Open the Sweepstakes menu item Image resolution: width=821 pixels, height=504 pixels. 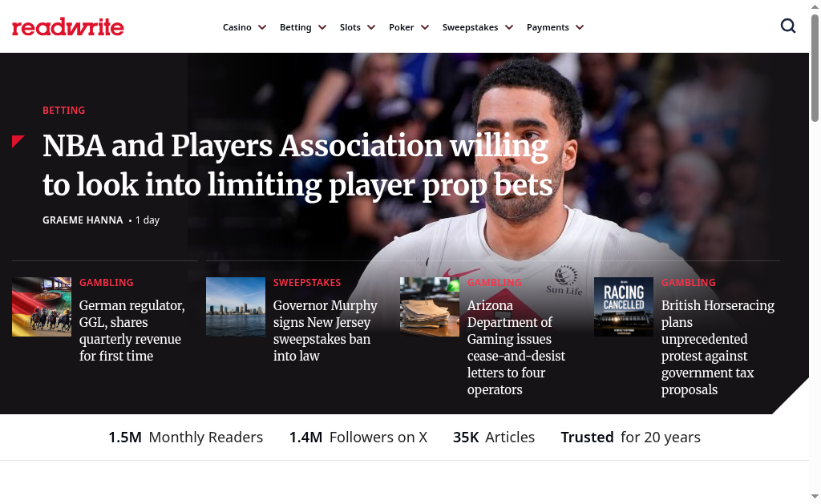pos(470,27)
